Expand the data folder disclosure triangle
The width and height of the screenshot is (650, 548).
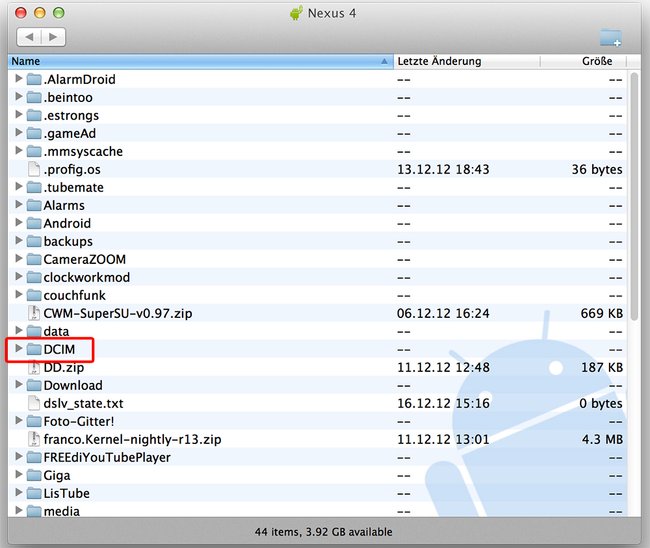[18, 330]
